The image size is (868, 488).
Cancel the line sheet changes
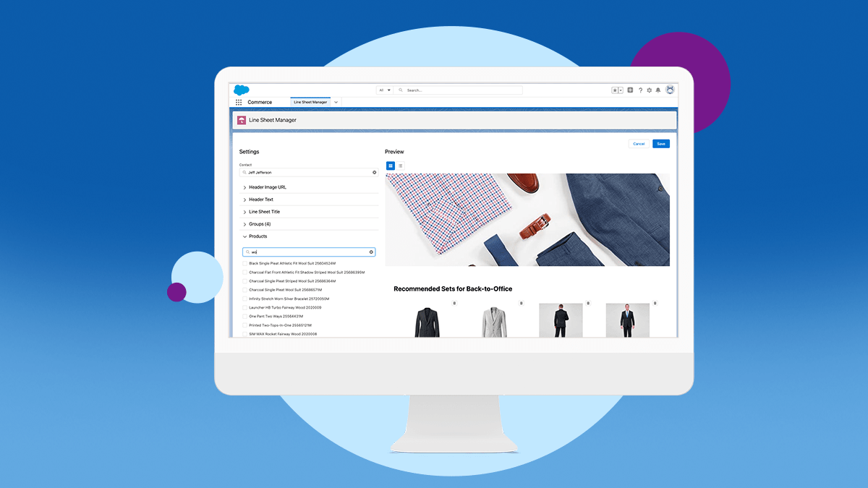[639, 143]
